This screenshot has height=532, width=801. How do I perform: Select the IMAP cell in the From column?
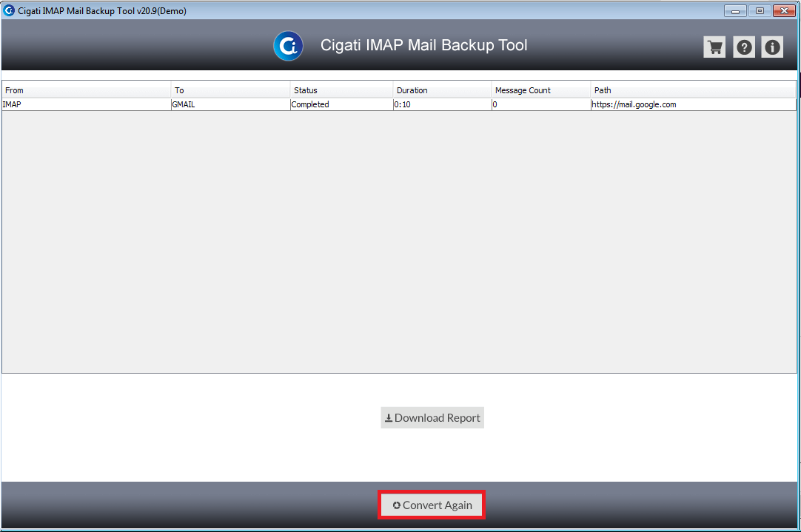(87, 104)
